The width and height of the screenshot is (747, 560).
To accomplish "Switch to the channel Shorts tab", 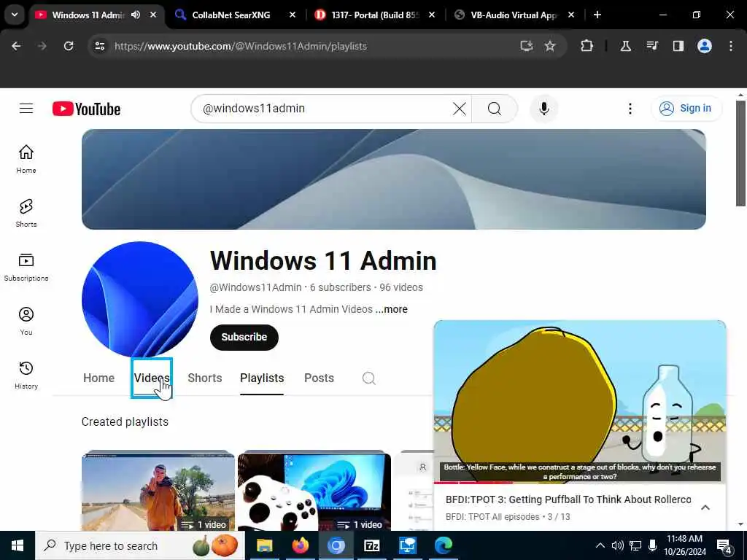I will click(x=205, y=378).
